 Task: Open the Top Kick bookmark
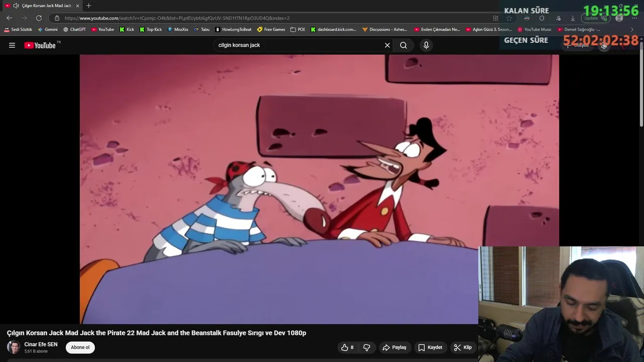(151, 30)
